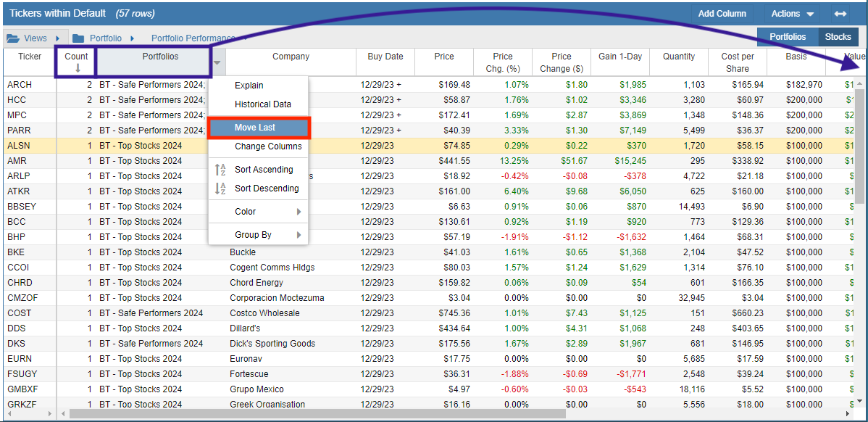Expand the Group By submenu
868x422 pixels.
[x=258, y=235]
